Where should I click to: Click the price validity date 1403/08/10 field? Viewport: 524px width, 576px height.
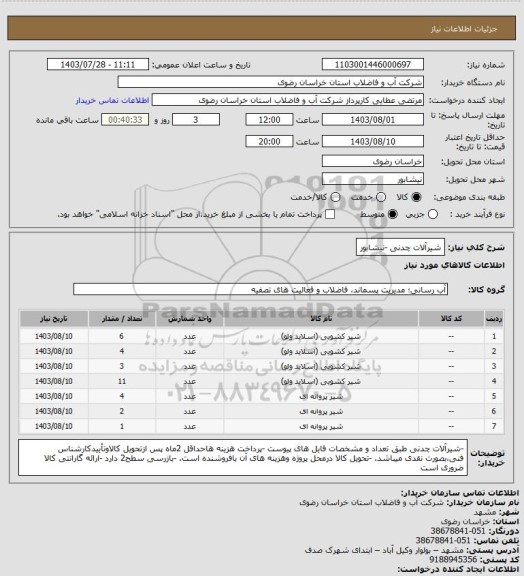373,141
